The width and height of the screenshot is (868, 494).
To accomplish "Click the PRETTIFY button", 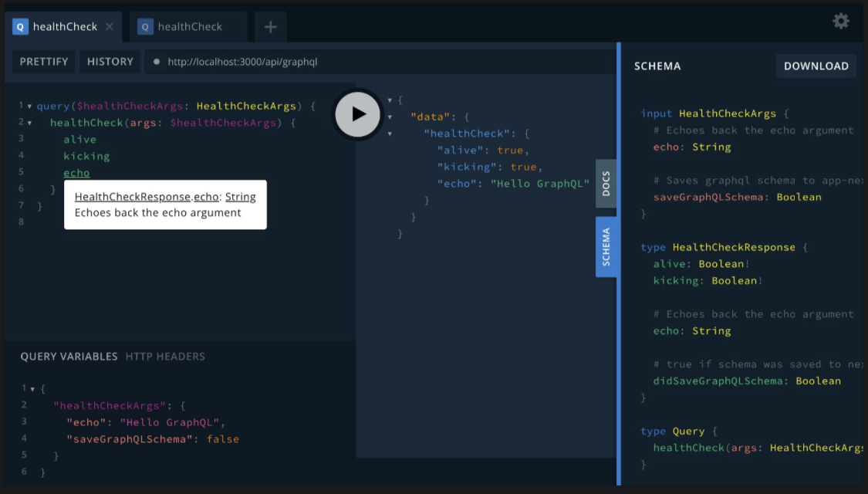I will coord(43,61).
